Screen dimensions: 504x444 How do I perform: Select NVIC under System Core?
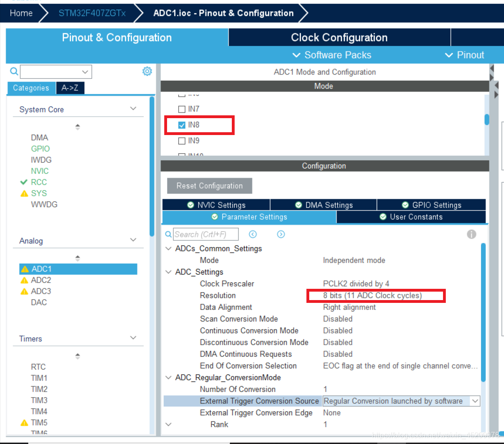(40, 171)
